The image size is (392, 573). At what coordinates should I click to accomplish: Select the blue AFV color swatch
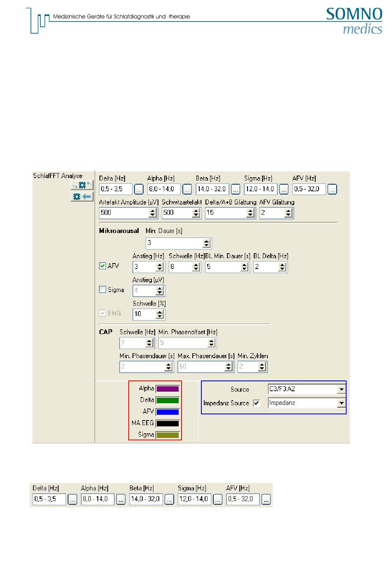(168, 412)
